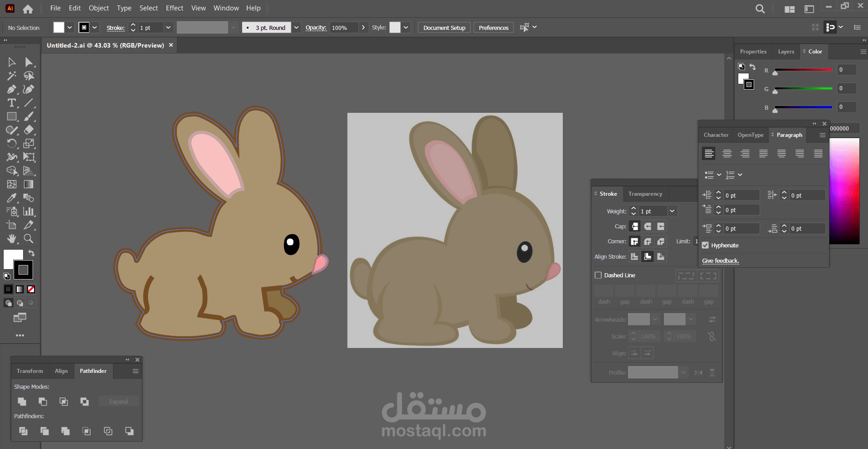Open the Style dropdown arrow
Viewport: 868px width, 449px height.
click(x=406, y=28)
